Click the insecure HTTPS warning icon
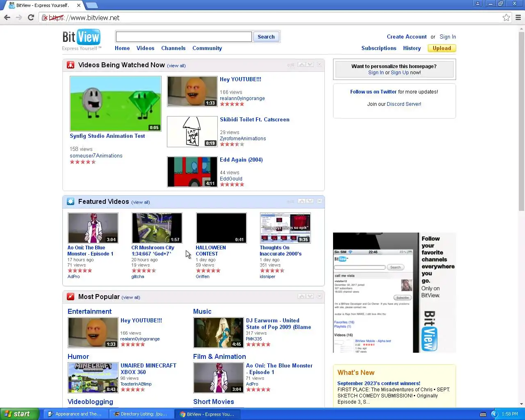 (x=45, y=18)
